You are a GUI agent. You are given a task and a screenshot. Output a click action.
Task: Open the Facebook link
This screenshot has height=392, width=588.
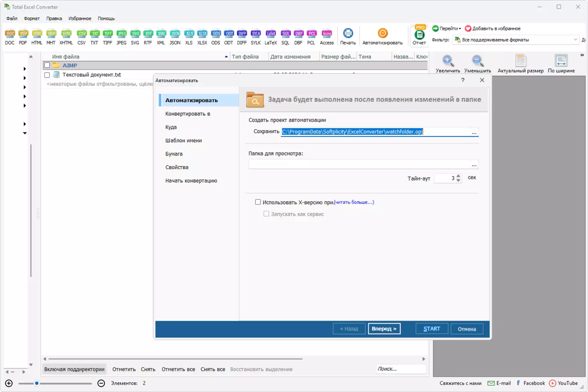tap(530, 383)
